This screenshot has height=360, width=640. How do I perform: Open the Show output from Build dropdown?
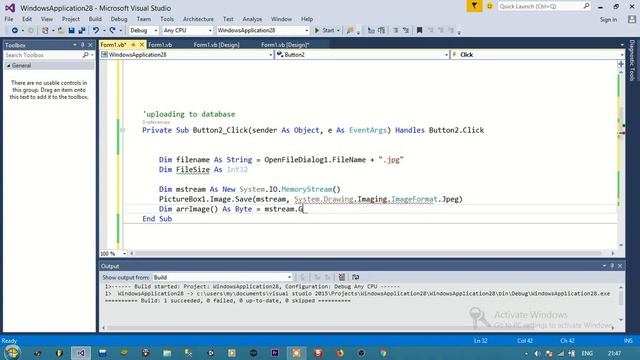(222, 277)
